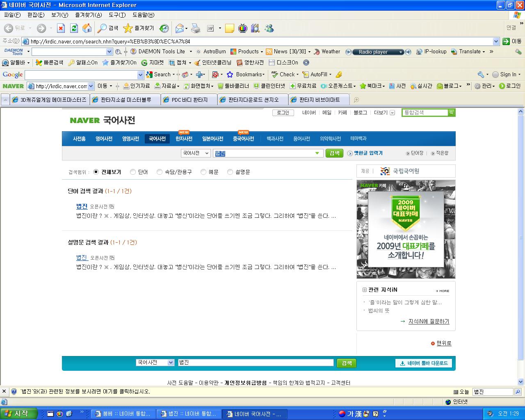Image resolution: width=525 pixels, height=420 pixels.
Task: Refresh the page with the green arrows icon
Action: coord(74,28)
